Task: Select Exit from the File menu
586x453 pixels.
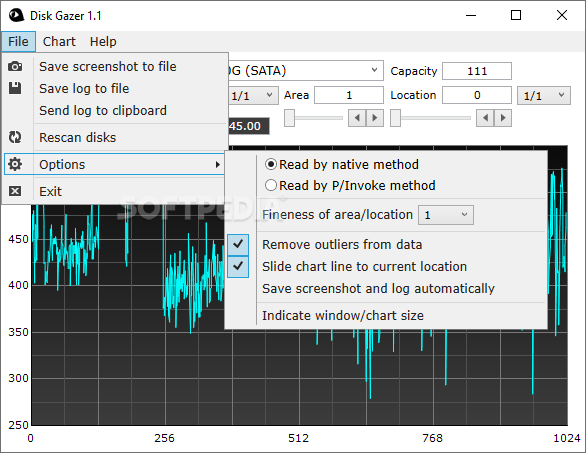Action: [115, 191]
